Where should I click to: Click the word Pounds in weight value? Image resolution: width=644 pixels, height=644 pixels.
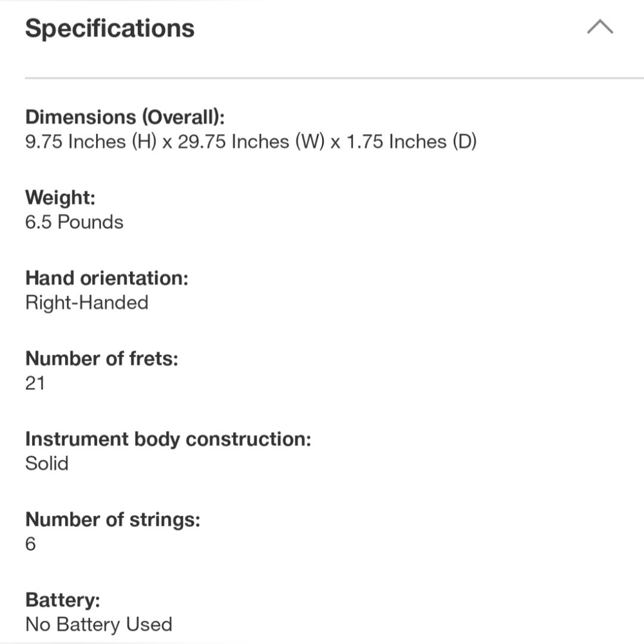point(90,222)
